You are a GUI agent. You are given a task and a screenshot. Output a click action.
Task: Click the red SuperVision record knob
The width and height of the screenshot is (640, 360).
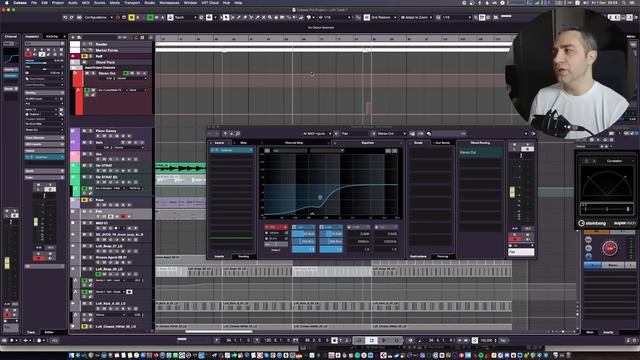click(609, 248)
